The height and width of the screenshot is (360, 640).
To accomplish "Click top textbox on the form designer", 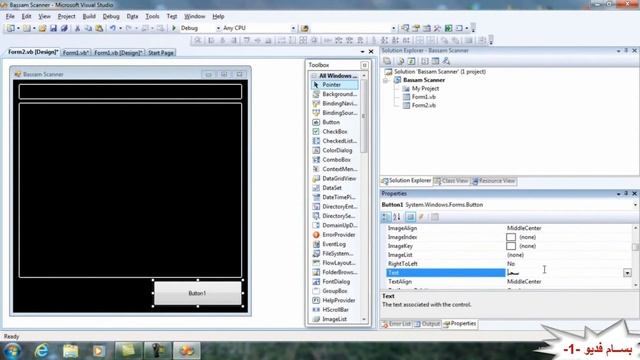I will (x=130, y=91).
